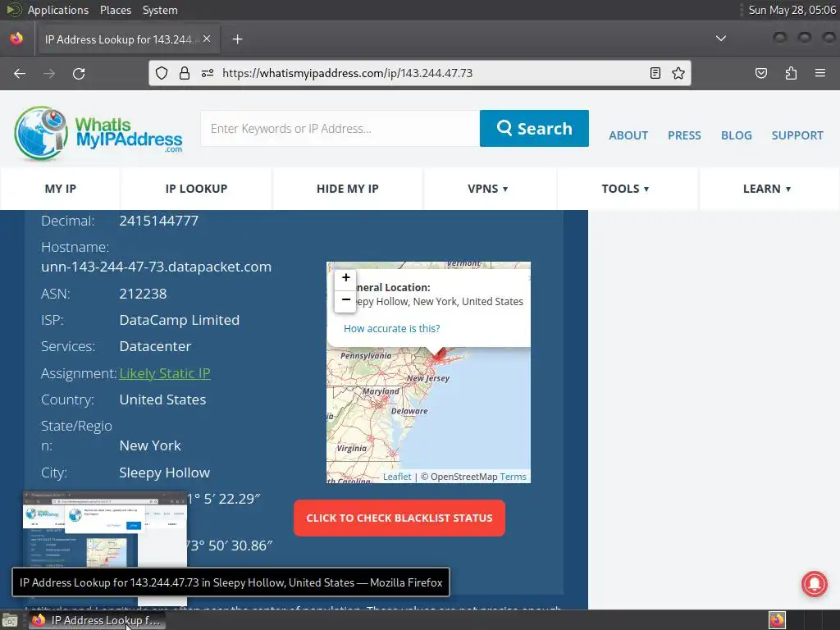
Task: Click the Firefox back arrow
Action: tap(20, 73)
